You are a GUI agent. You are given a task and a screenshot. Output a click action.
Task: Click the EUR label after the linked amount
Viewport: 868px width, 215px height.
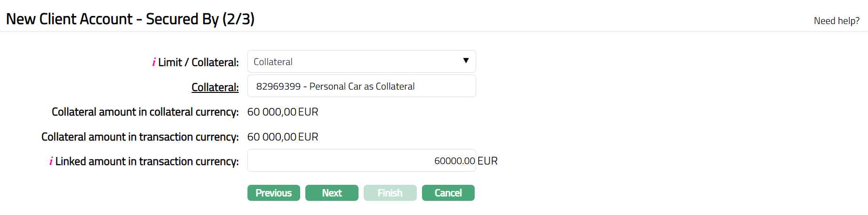pyautogui.click(x=487, y=161)
